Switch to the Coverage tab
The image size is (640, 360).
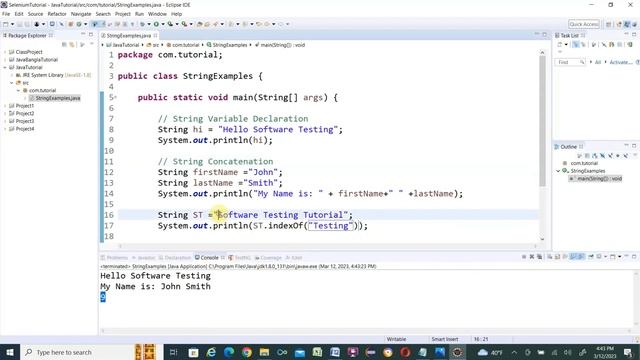tap(268, 258)
